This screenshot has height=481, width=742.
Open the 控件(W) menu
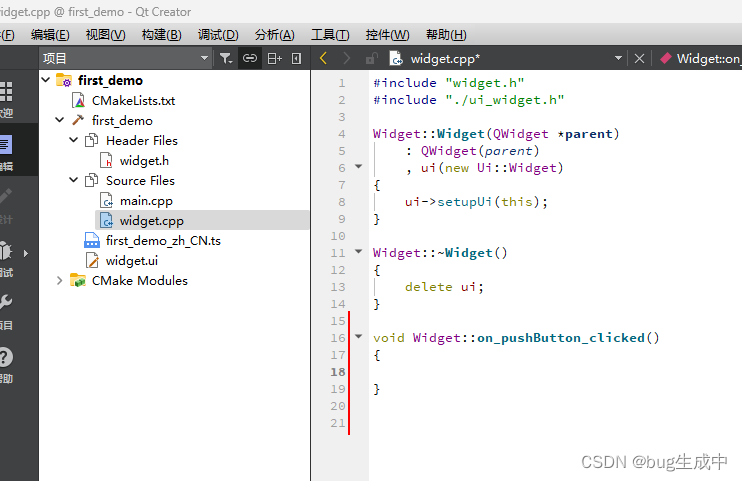pyautogui.click(x=387, y=35)
